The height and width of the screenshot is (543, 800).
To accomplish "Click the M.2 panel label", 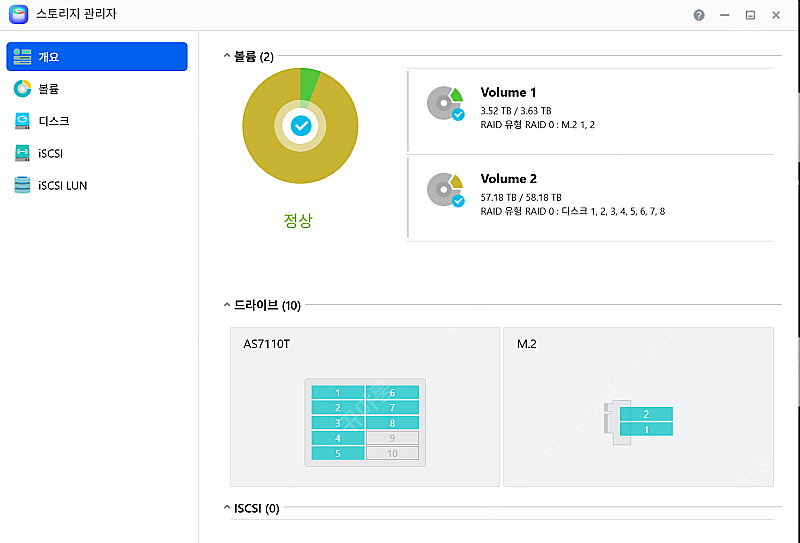I will 527,344.
